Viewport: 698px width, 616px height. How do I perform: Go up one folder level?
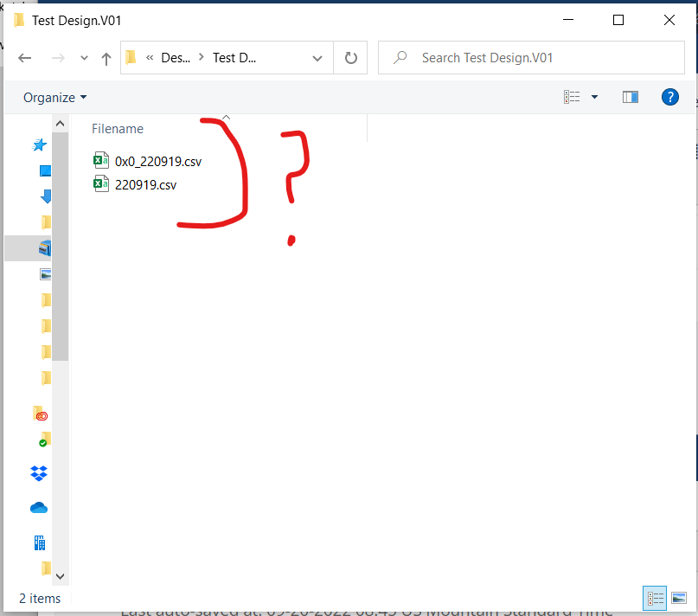(x=106, y=58)
